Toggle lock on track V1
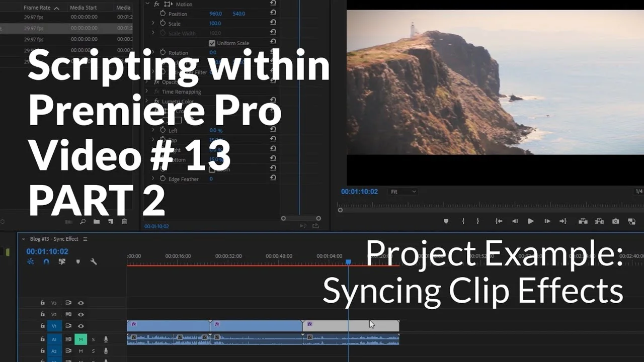 click(x=43, y=326)
